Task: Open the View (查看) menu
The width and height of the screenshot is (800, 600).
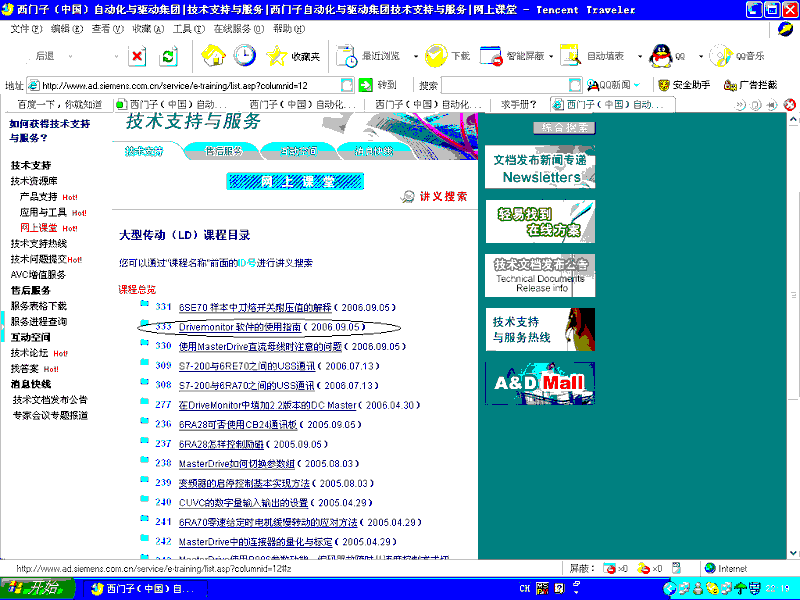Action: (x=108, y=29)
